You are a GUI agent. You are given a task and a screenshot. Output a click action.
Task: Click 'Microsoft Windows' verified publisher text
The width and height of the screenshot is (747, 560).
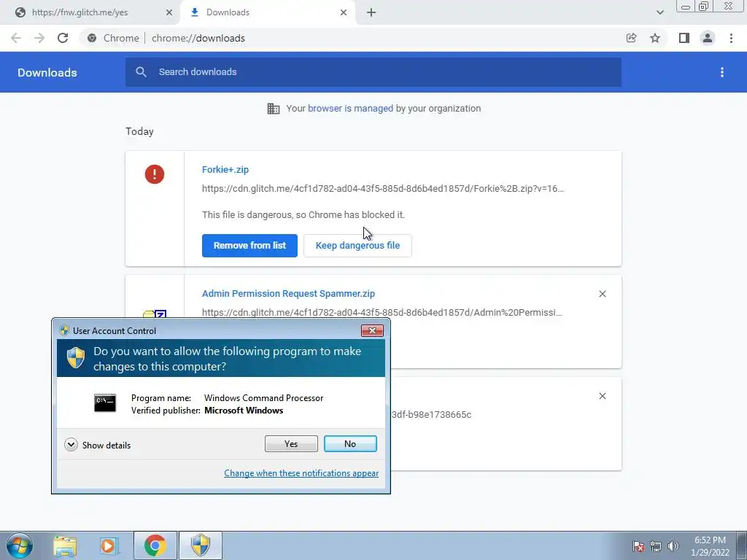tap(244, 411)
